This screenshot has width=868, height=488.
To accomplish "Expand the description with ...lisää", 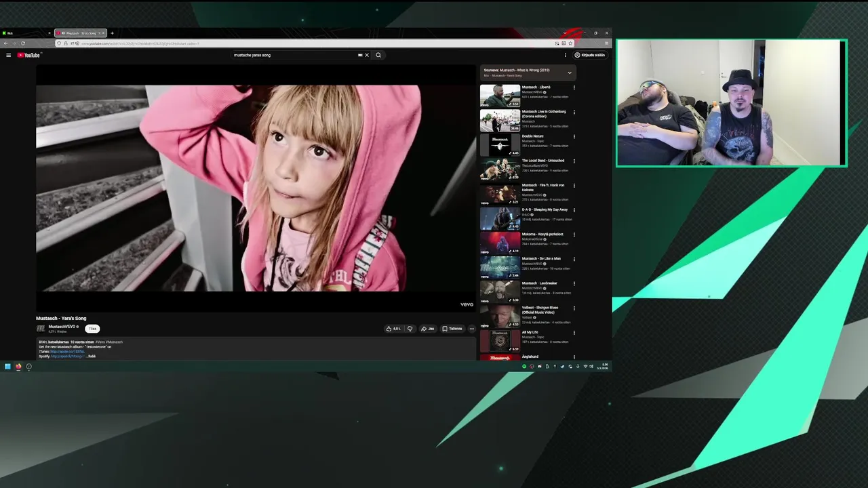I will click(x=91, y=357).
